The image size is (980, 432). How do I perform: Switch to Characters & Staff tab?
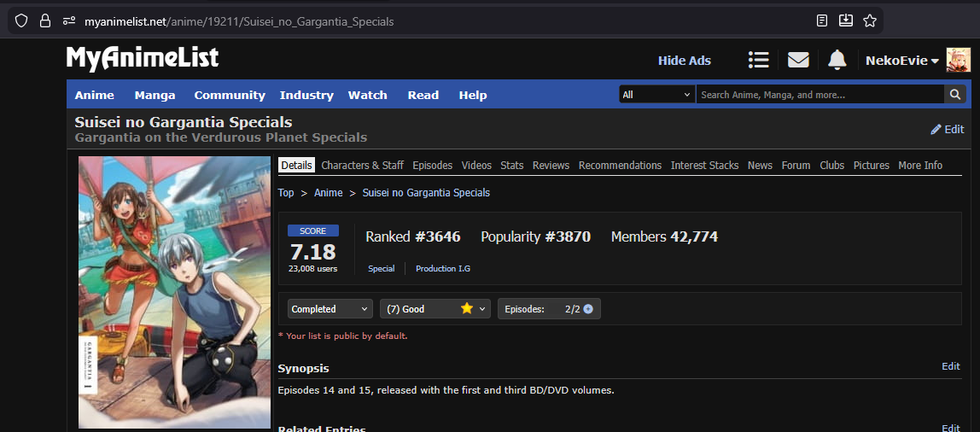363,165
